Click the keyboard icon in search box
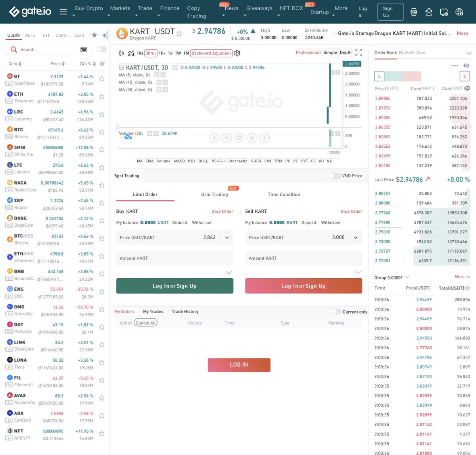This screenshot has height=455, width=476. (x=84, y=49)
